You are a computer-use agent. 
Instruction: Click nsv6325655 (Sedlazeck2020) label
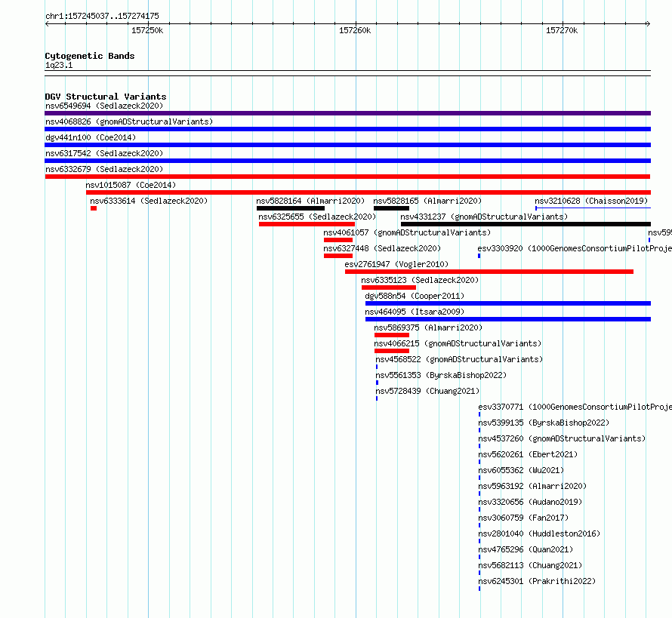pos(317,217)
